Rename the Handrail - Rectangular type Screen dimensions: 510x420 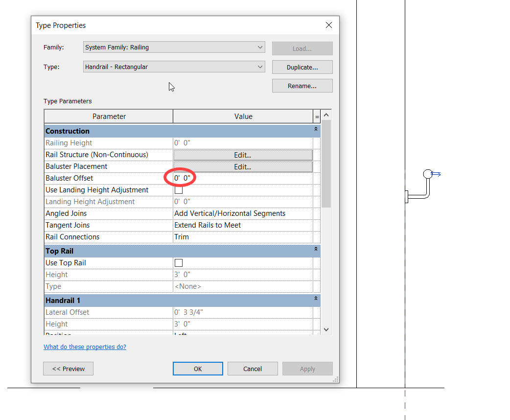[302, 85]
